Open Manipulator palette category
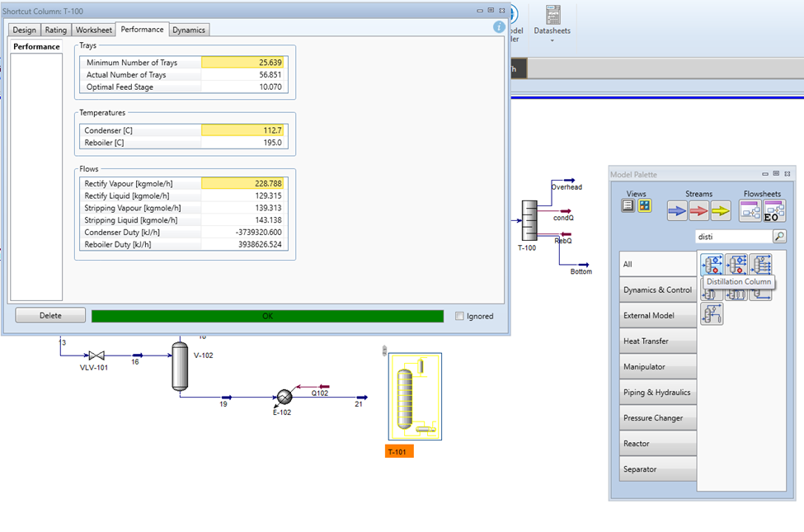The image size is (804, 532). click(x=658, y=367)
